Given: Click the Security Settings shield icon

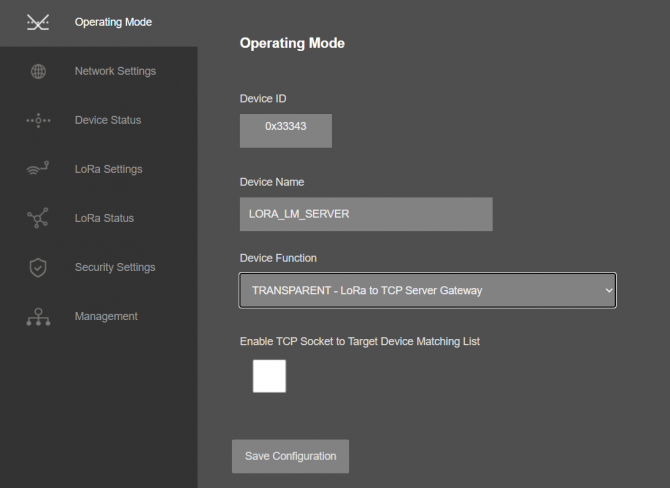Looking at the screenshot, I should point(38,268).
